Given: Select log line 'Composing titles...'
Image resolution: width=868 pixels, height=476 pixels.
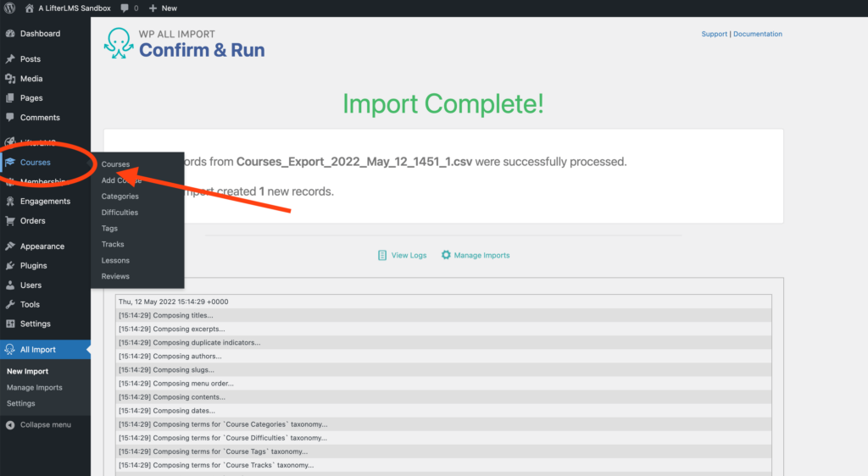Looking at the screenshot, I should point(443,315).
